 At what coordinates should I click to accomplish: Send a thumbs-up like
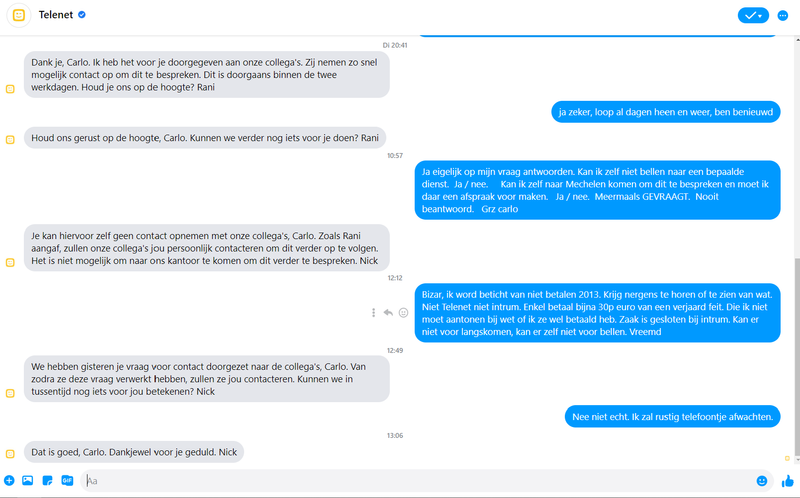tap(788, 481)
